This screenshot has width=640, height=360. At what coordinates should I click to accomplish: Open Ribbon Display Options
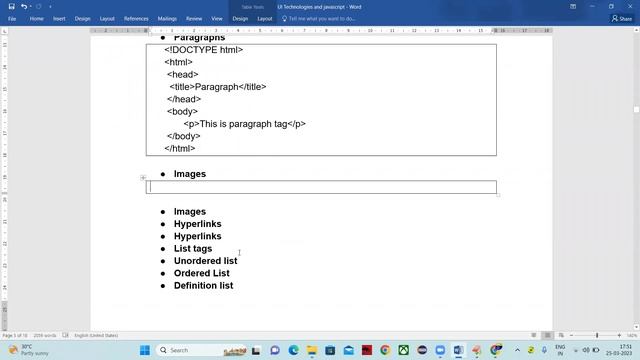click(x=573, y=7)
